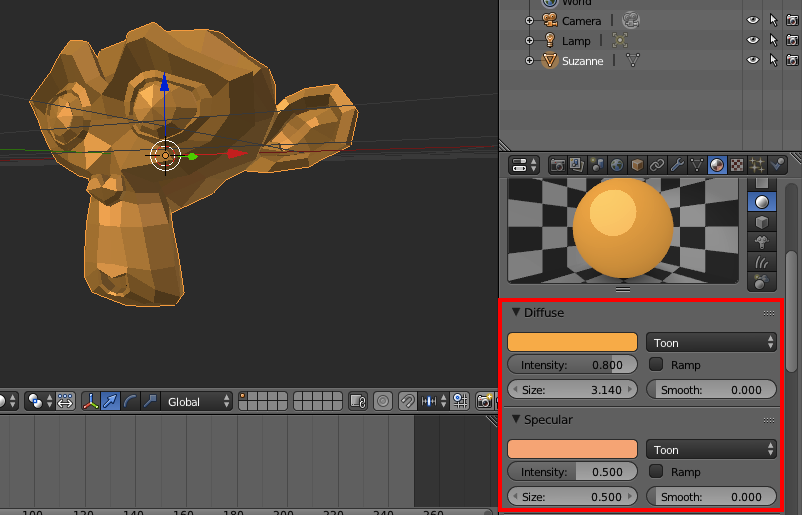Click the Specular Smooth 0.000 field
The width and height of the screenshot is (802, 515).
tap(711, 497)
